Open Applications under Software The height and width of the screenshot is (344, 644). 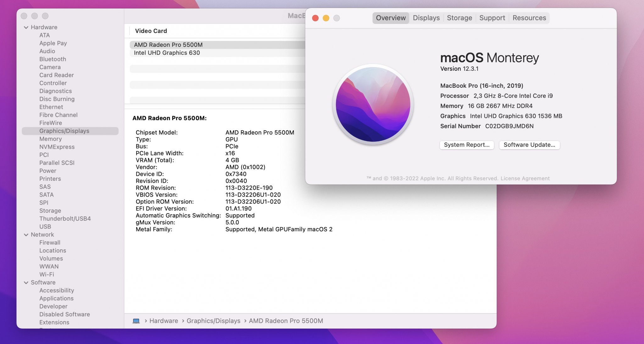pyautogui.click(x=57, y=298)
